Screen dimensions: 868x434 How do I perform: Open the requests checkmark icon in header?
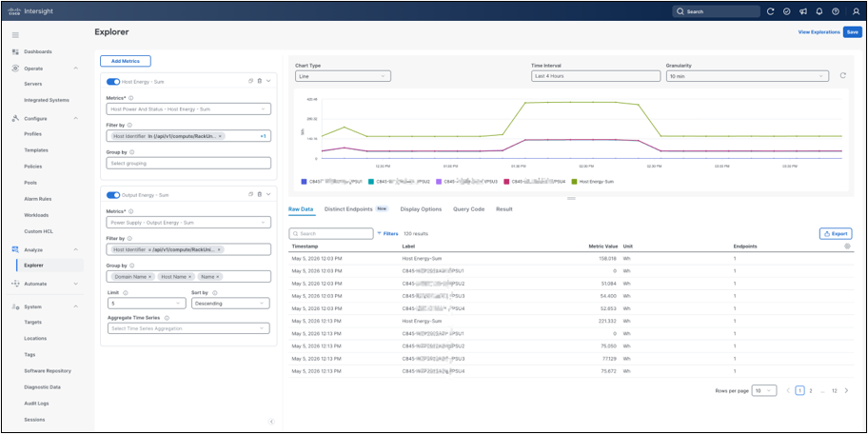[x=786, y=11]
